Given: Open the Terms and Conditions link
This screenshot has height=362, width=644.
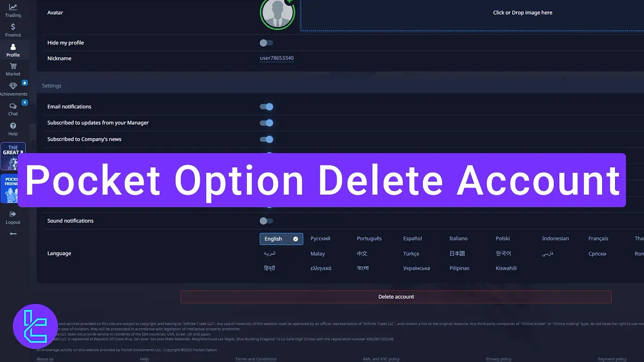Looking at the screenshot, I should tap(256, 358).
